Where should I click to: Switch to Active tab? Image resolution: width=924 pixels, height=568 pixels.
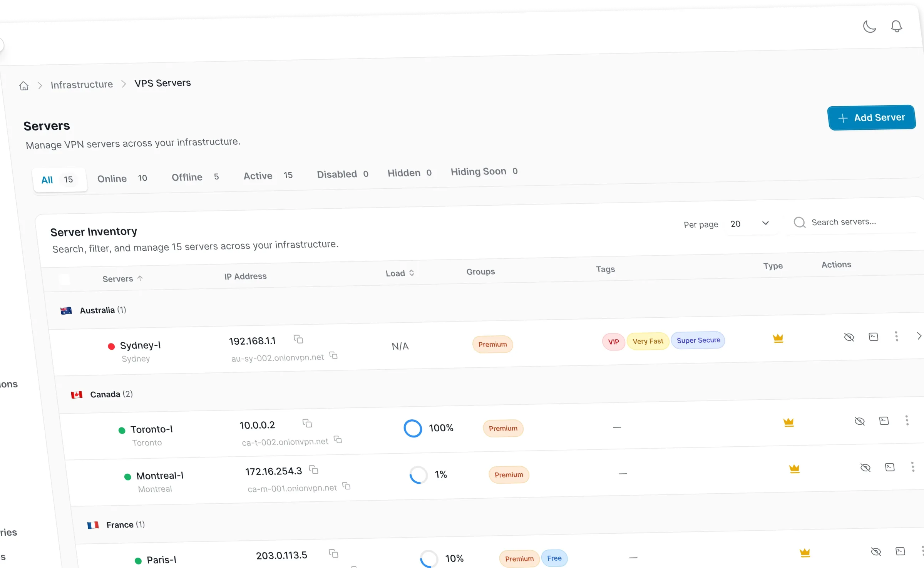point(268,176)
